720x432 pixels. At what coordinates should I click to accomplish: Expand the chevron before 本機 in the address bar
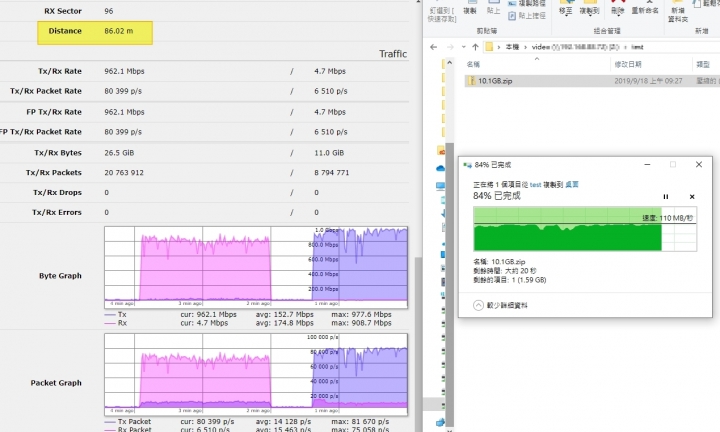click(499, 47)
